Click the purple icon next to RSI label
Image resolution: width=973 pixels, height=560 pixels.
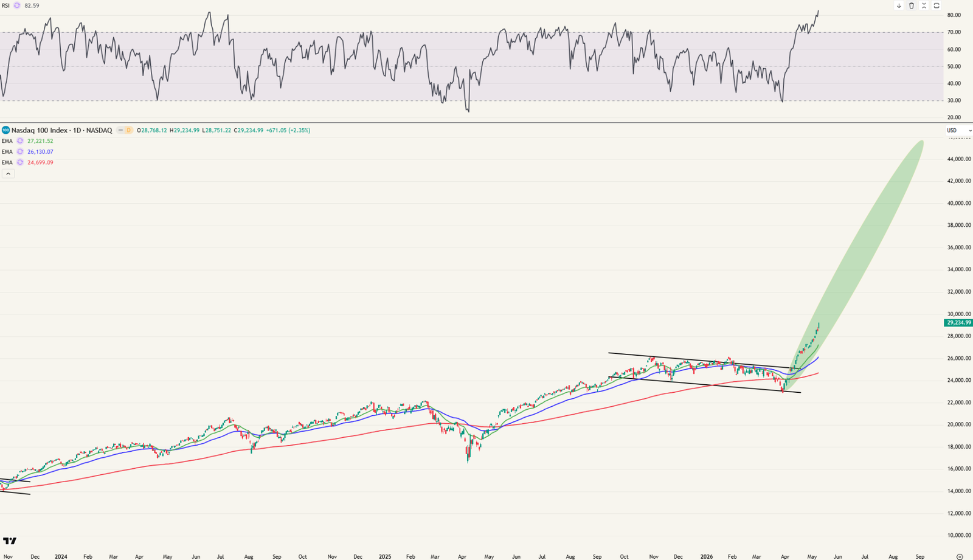pyautogui.click(x=17, y=5)
